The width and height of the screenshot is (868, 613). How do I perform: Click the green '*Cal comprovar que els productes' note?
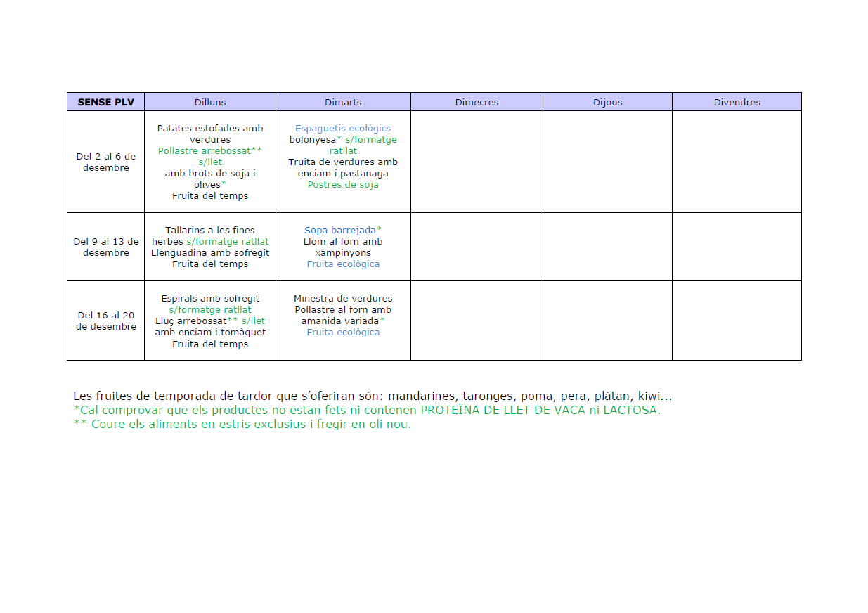pyautogui.click(x=367, y=411)
